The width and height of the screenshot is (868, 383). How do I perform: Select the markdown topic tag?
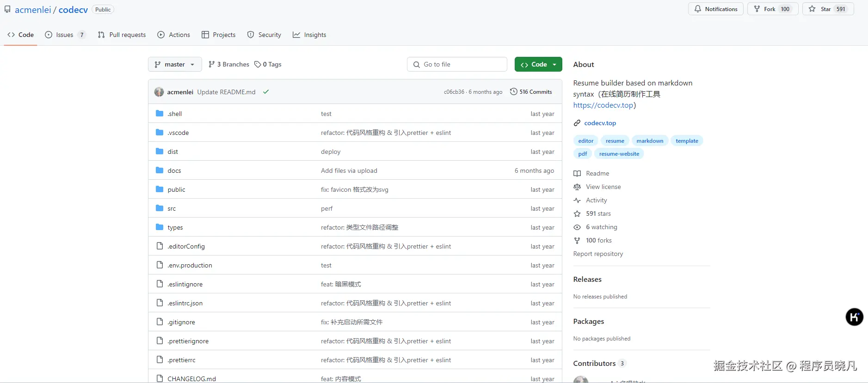coord(650,141)
